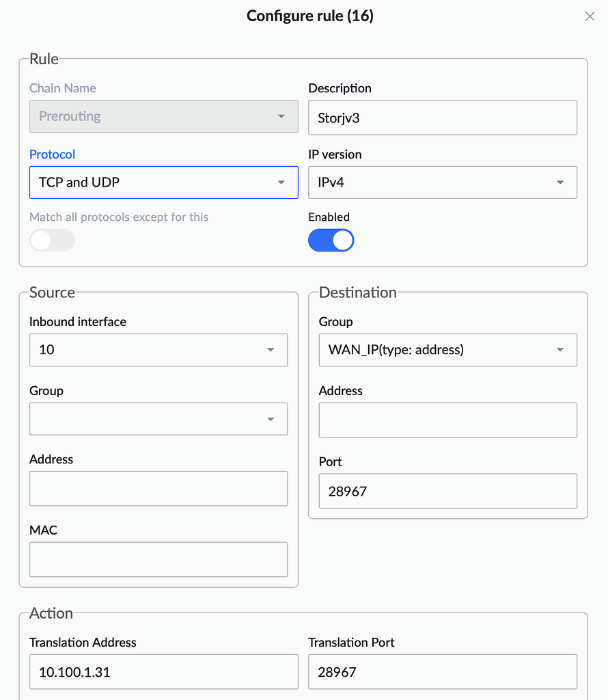Click the Source MAC field
The height and width of the screenshot is (700, 608).
coord(158,559)
